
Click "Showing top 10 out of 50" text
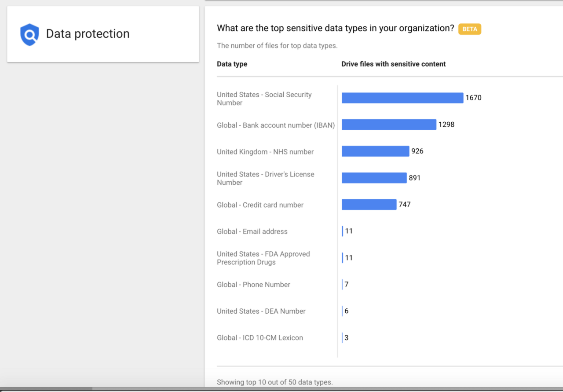coord(274,382)
